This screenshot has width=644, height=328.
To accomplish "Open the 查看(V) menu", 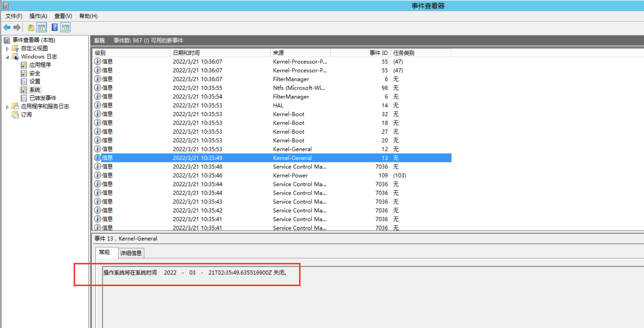I will pos(63,16).
